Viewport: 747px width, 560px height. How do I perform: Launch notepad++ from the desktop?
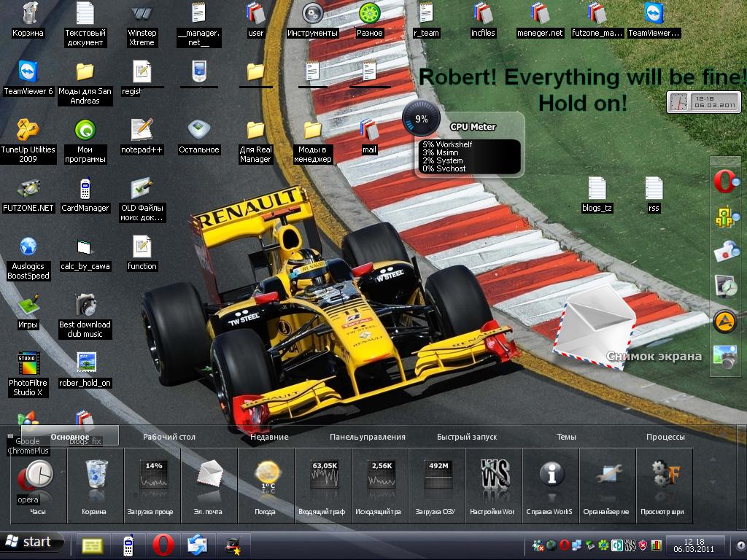(142, 131)
